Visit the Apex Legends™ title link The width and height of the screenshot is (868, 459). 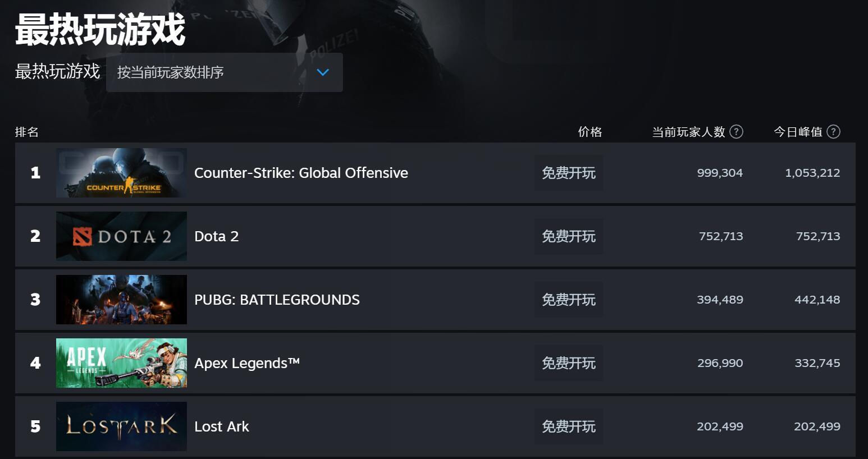coord(246,363)
